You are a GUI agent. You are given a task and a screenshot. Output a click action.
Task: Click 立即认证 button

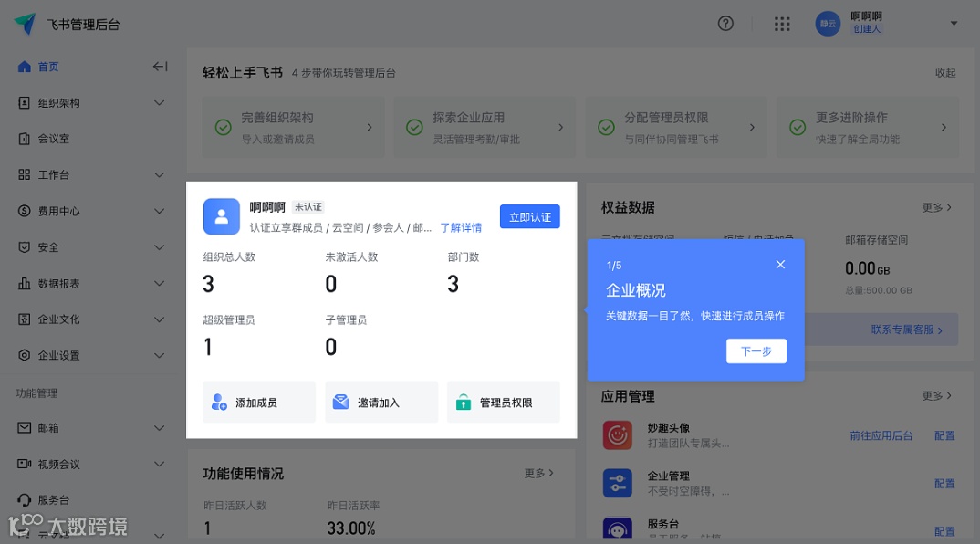tap(530, 217)
